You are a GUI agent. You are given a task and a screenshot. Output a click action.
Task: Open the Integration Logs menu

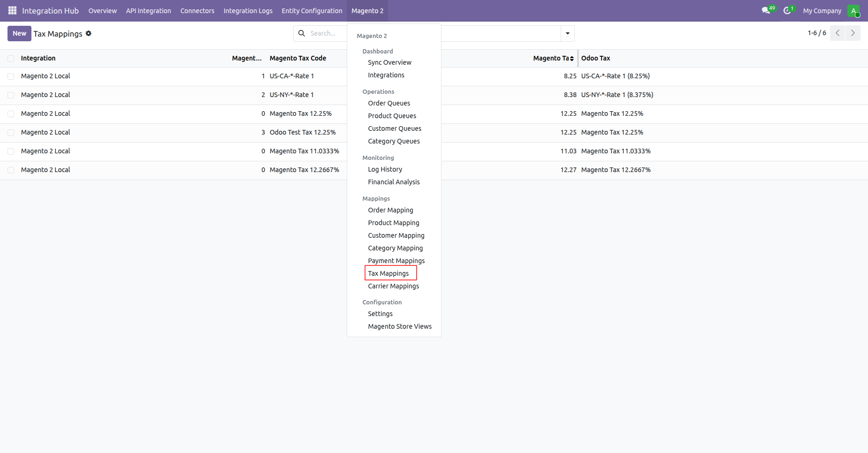pos(248,11)
